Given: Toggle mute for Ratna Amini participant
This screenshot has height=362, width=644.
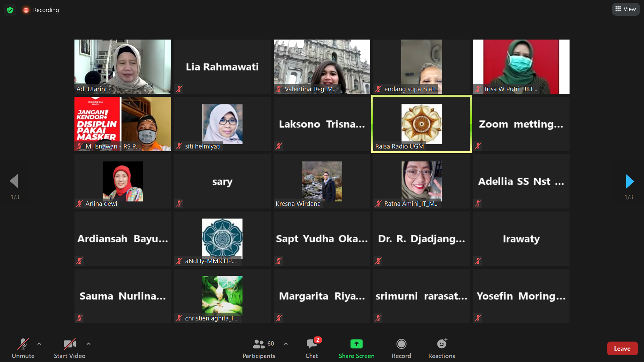Looking at the screenshot, I should pyautogui.click(x=379, y=203).
